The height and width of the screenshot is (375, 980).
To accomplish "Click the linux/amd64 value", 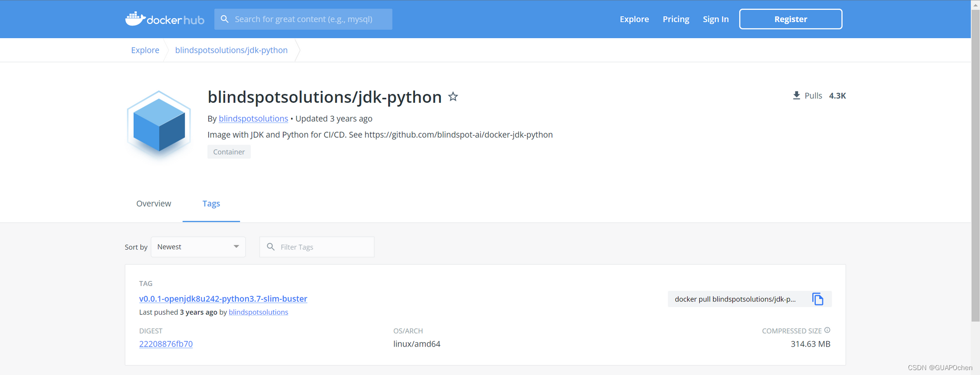I will coord(416,344).
